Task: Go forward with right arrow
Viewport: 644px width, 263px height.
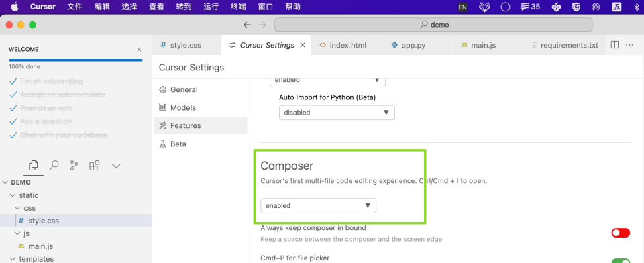Action: click(262, 25)
